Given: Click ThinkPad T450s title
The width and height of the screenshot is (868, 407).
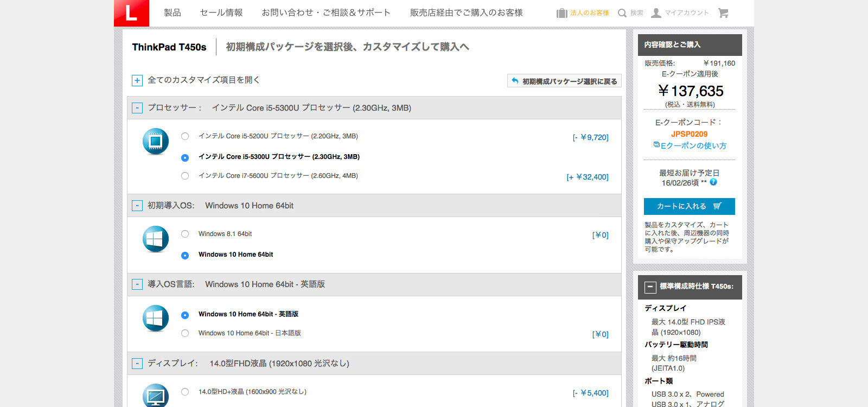Looking at the screenshot, I should 169,47.
